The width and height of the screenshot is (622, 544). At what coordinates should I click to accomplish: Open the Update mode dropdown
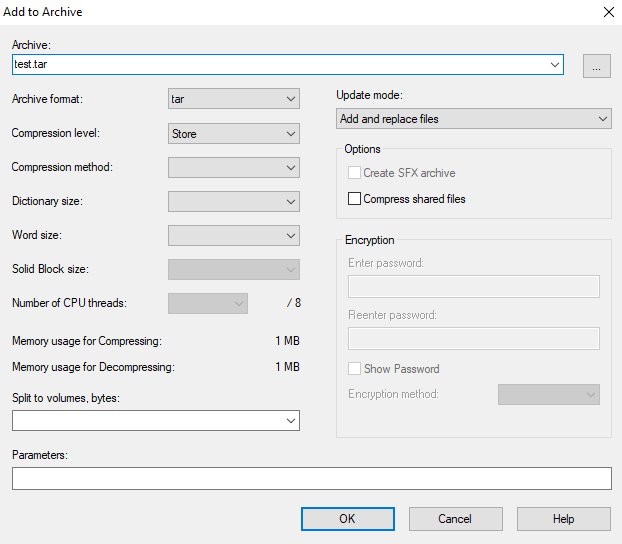474,119
